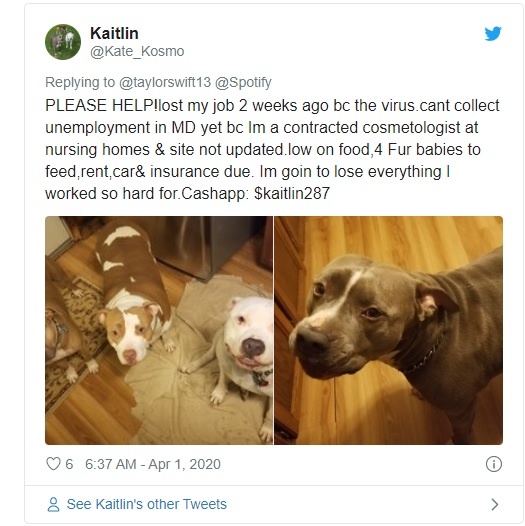The width and height of the screenshot is (525, 526).
Task: Click the $kaitlin287 cashtag text
Action: pyautogui.click(x=292, y=194)
